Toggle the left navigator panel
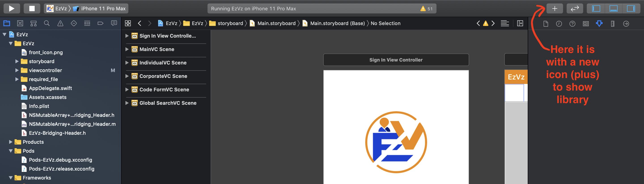 (596, 9)
